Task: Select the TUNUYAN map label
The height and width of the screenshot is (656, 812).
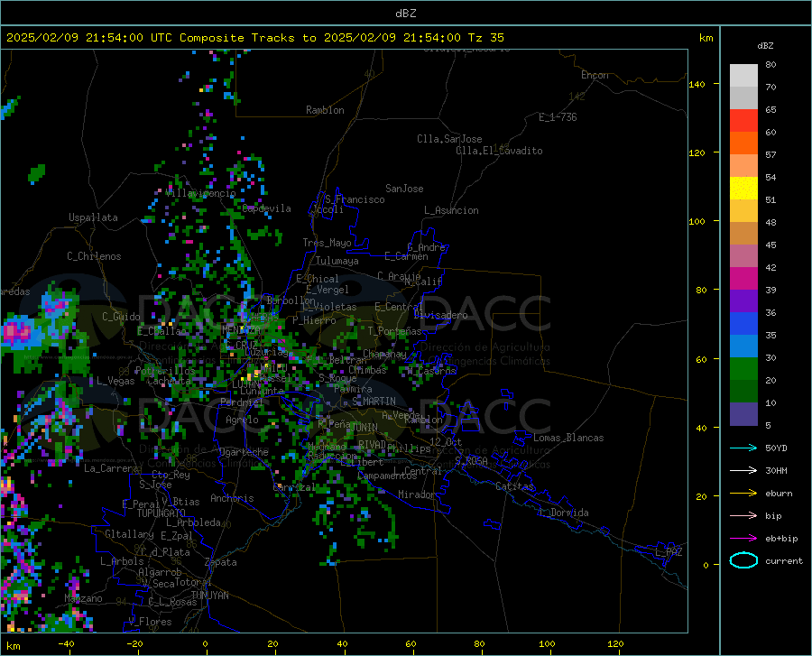Action: tap(209, 595)
